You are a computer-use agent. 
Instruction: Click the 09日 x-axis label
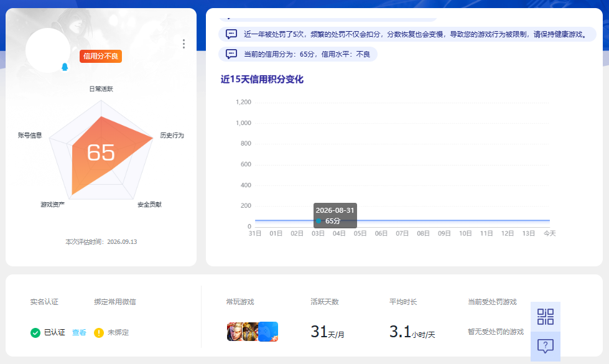(444, 233)
